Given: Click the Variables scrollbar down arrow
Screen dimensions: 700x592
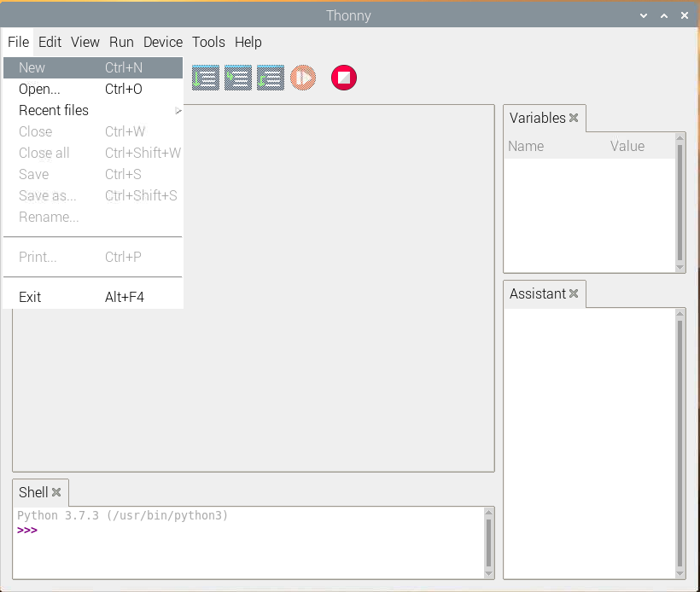Looking at the screenshot, I should pos(680,268).
